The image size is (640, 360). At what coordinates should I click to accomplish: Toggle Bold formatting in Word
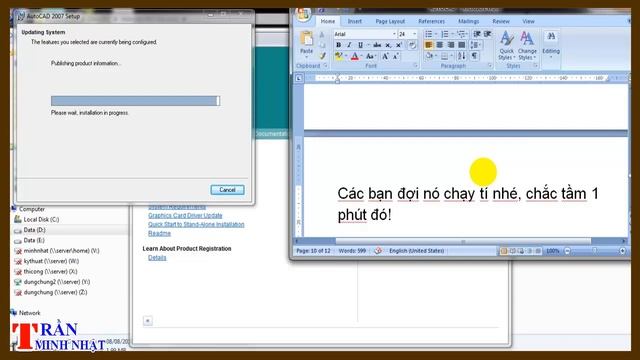tap(338, 45)
